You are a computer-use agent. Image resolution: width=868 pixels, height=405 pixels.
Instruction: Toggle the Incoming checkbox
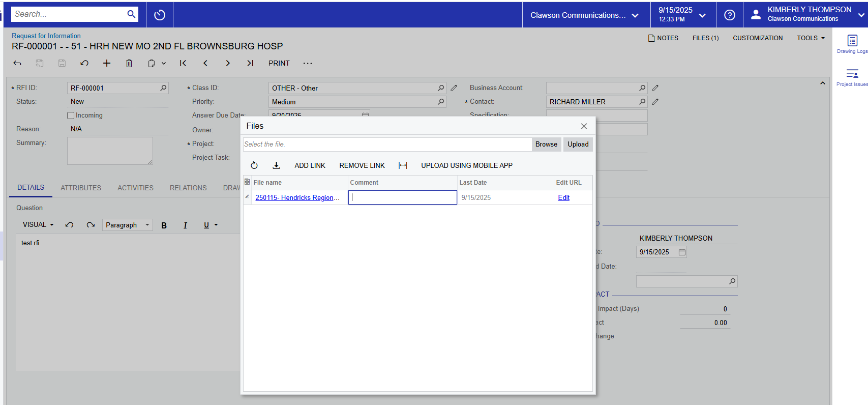[x=71, y=115]
